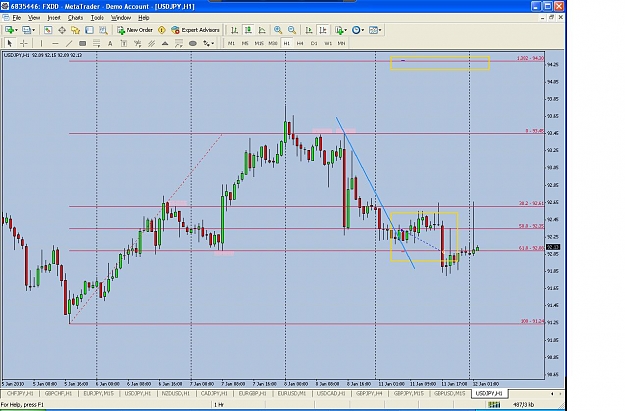This screenshot has width=625, height=411.
Task: Toggle chart Auto Scroll
Action: pyautogui.click(x=309, y=30)
